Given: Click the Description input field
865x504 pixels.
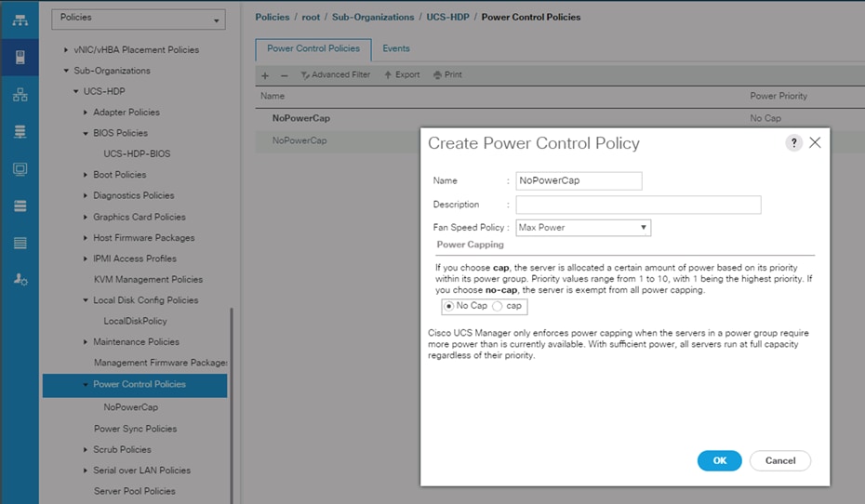Looking at the screenshot, I should pyautogui.click(x=638, y=205).
